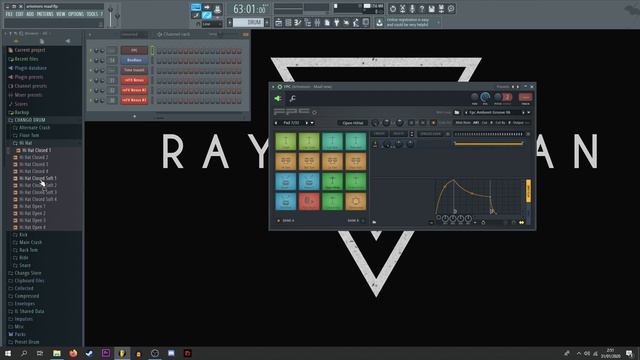Adjust the FPC volume knob in header
The width and height of the screenshot is (640, 360).
click(x=485, y=97)
